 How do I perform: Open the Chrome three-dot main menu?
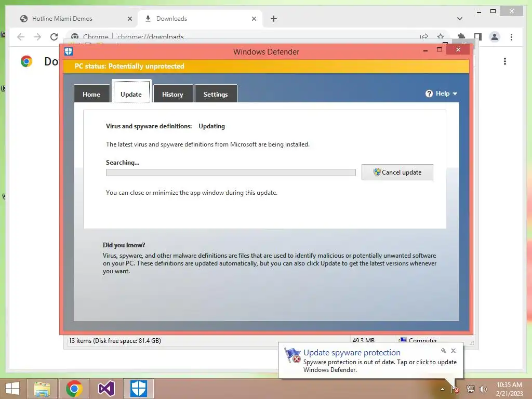click(x=511, y=37)
